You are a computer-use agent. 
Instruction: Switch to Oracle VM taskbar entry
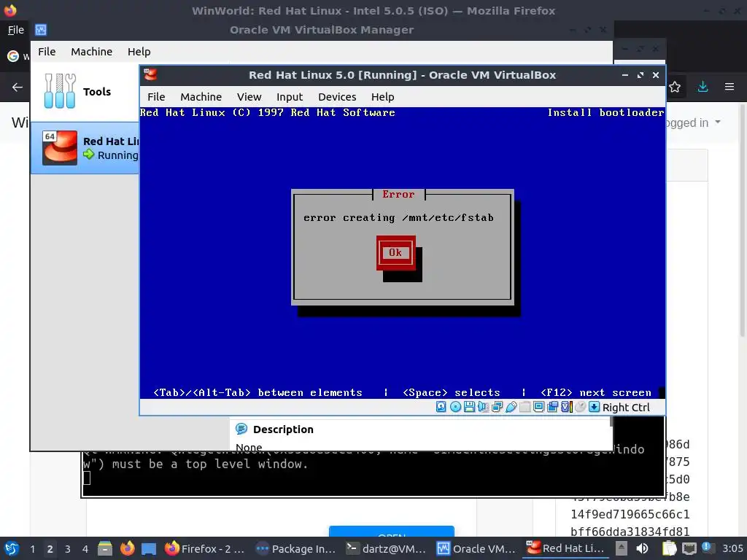(476, 548)
